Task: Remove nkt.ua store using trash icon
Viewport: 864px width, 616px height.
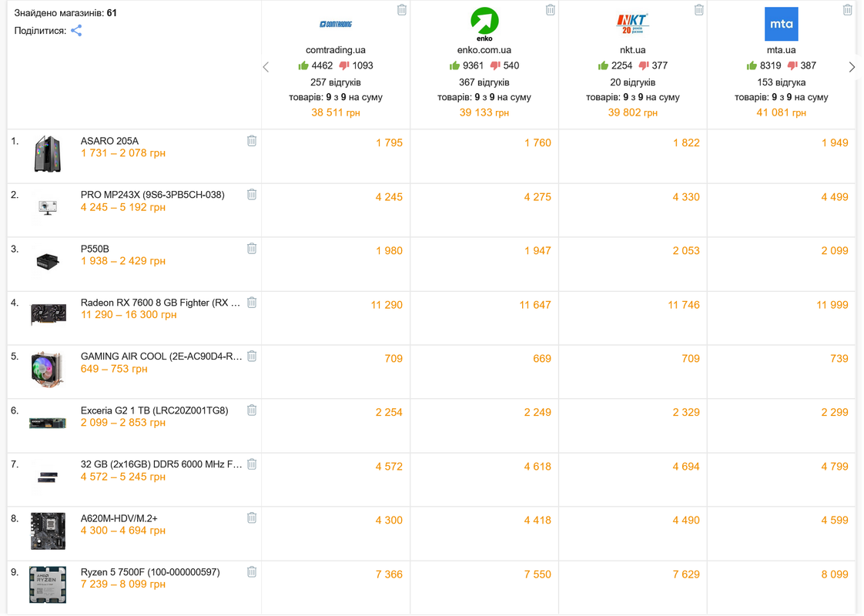Action: [x=699, y=10]
